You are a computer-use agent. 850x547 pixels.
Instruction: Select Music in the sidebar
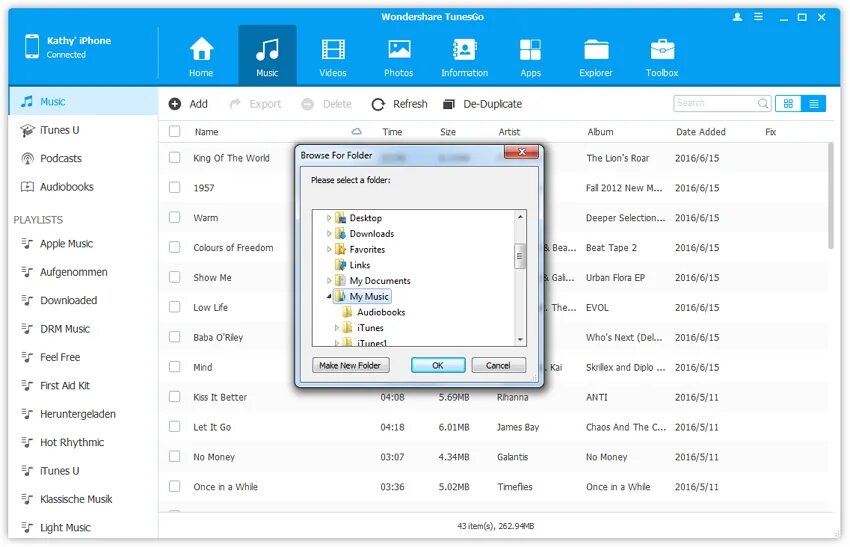83,101
